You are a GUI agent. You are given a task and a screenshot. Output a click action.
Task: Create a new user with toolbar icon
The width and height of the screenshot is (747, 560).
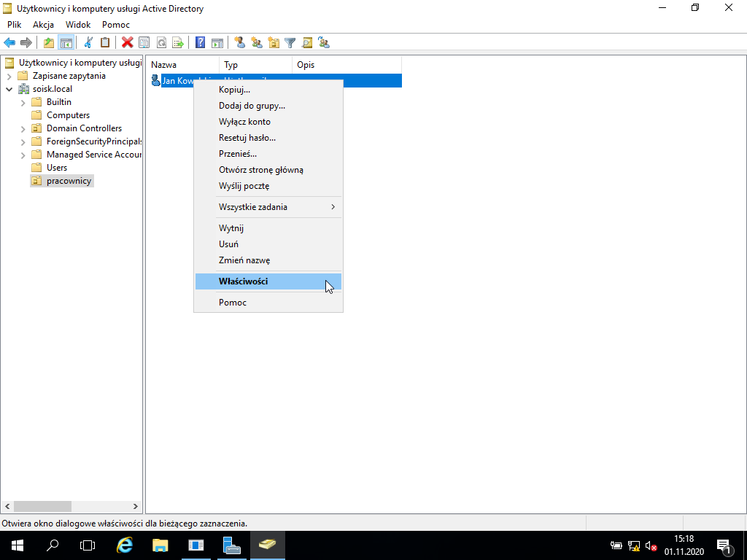tap(239, 43)
